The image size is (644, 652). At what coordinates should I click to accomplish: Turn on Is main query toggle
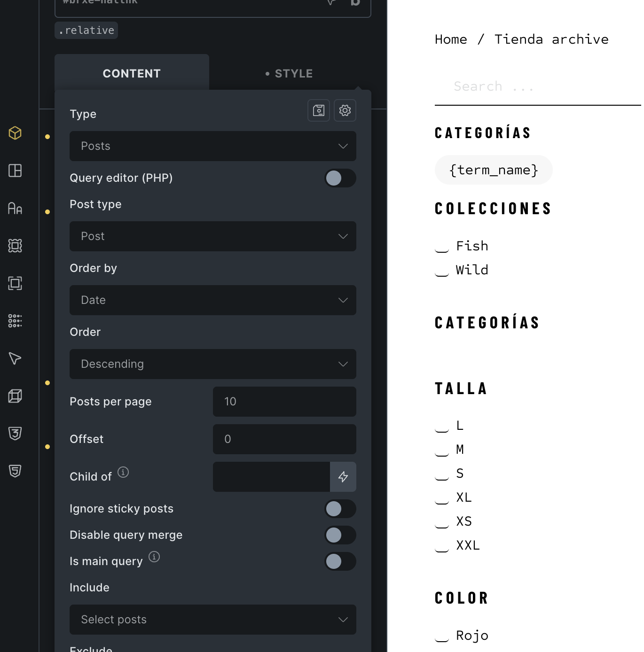(340, 561)
